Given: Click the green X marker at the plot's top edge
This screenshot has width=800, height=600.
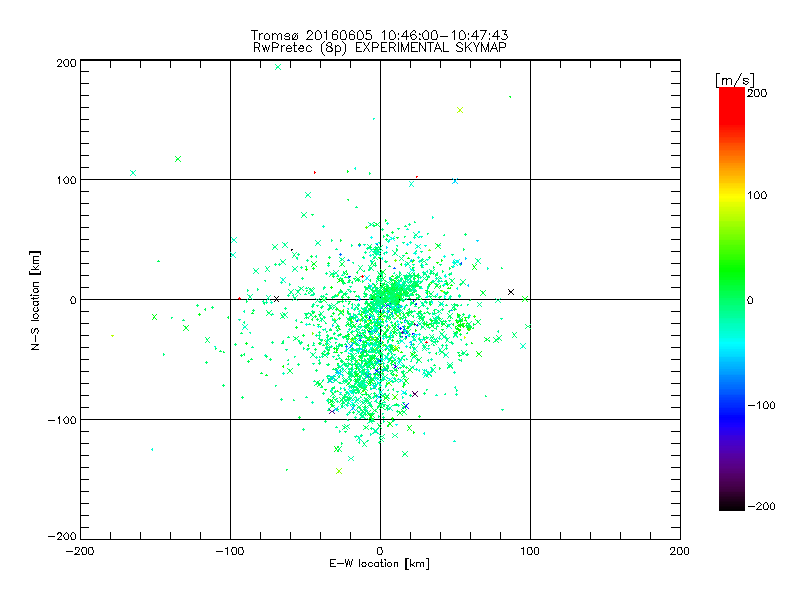Looking at the screenshot, I should tap(278, 67).
